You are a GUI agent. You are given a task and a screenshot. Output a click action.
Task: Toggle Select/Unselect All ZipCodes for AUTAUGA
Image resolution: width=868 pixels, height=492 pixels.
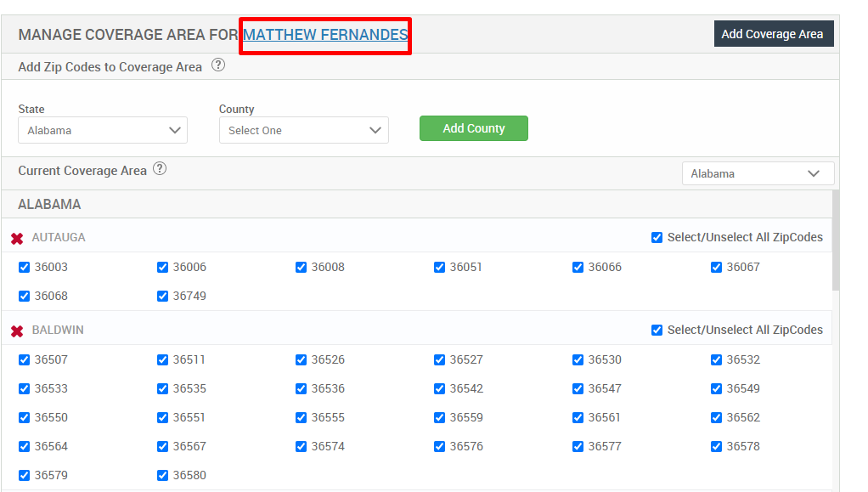(x=657, y=237)
